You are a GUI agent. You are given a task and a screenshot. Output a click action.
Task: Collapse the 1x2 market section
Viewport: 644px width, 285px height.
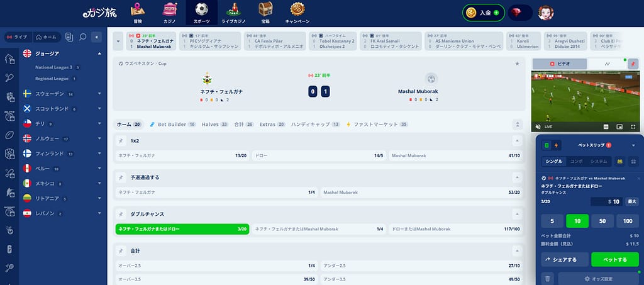[517, 141]
